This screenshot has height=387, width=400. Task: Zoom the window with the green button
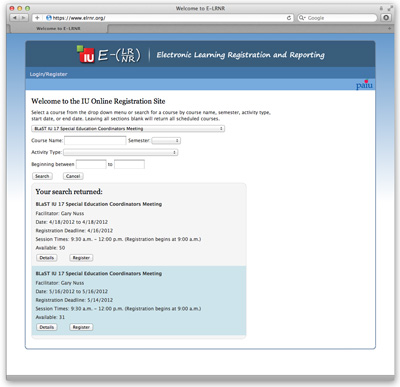click(27, 8)
